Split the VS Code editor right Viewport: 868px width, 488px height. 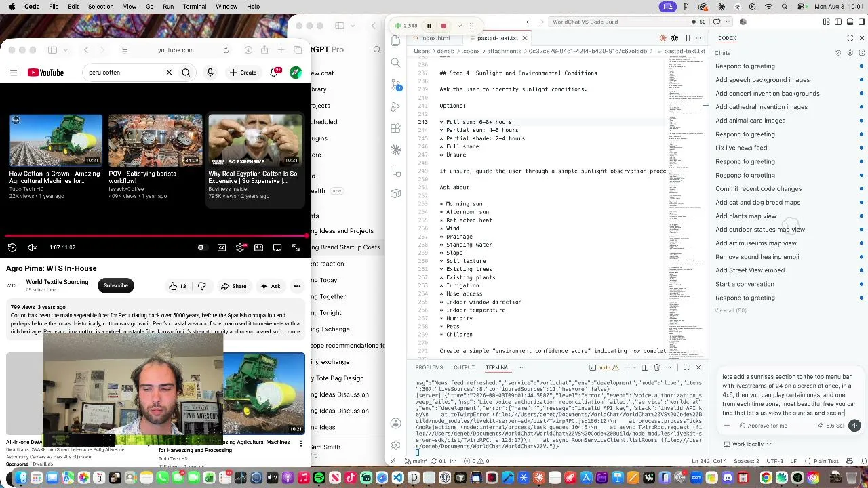click(x=687, y=38)
